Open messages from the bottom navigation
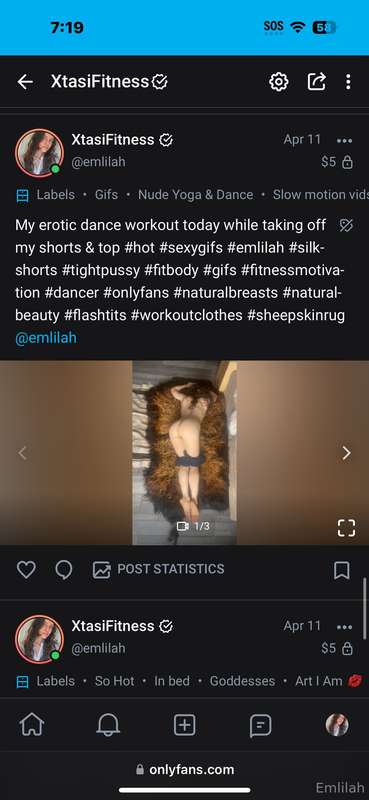Image resolution: width=369 pixels, height=800 pixels. [260, 725]
